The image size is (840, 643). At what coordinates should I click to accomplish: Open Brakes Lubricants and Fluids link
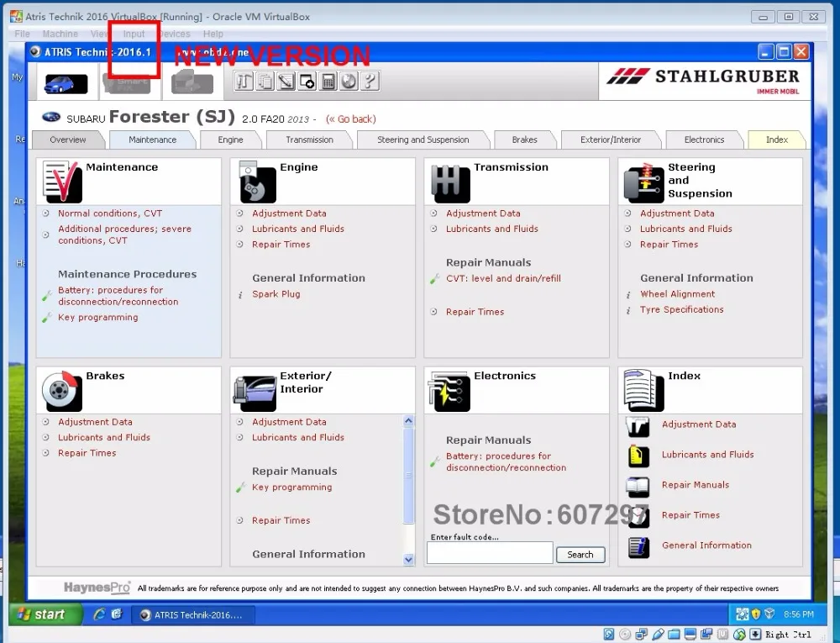(104, 437)
